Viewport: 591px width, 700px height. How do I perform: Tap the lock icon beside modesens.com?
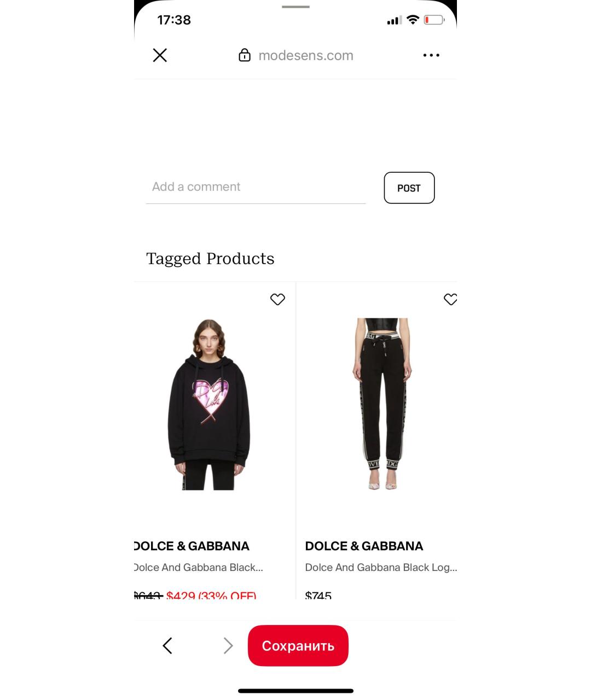point(245,55)
